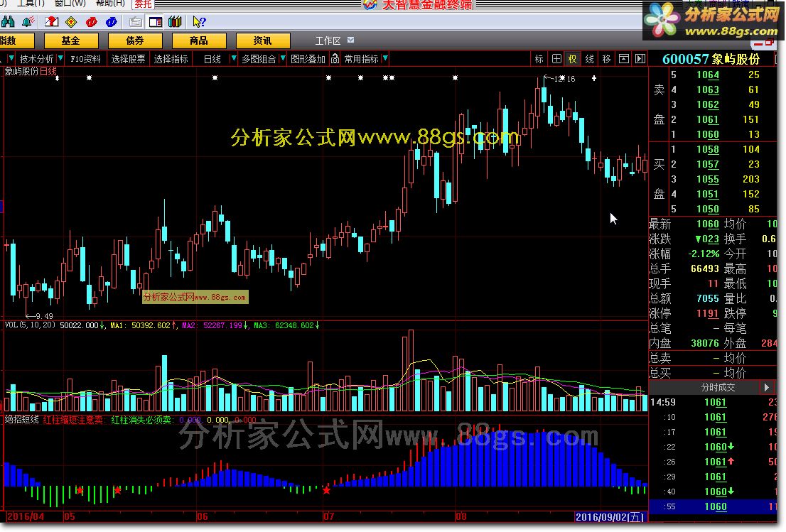
Task: Click the 总手 66493 value
Action: (705, 268)
